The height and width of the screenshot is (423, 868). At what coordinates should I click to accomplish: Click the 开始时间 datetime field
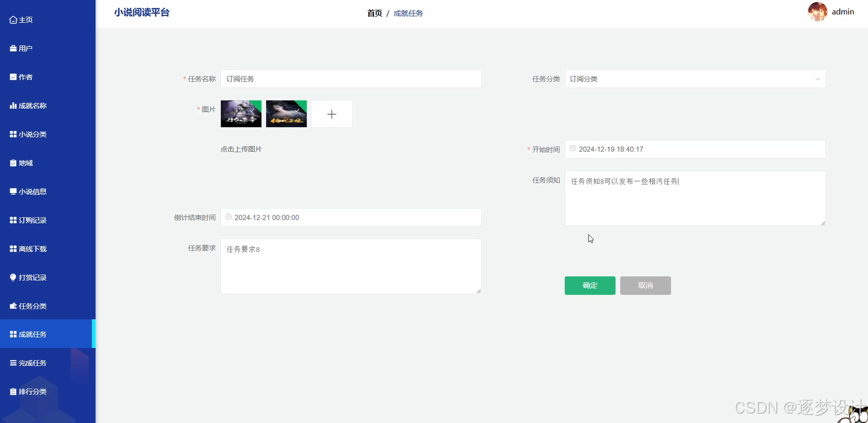[x=695, y=149]
